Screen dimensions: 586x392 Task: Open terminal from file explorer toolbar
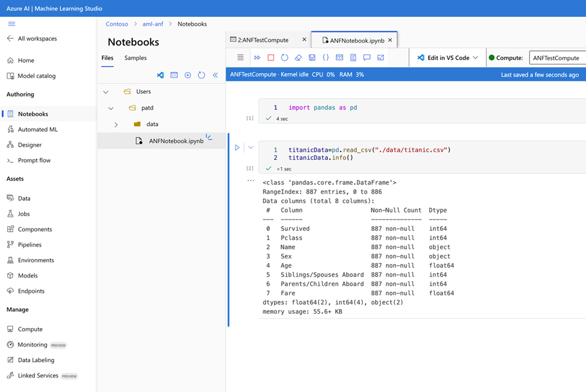click(174, 75)
